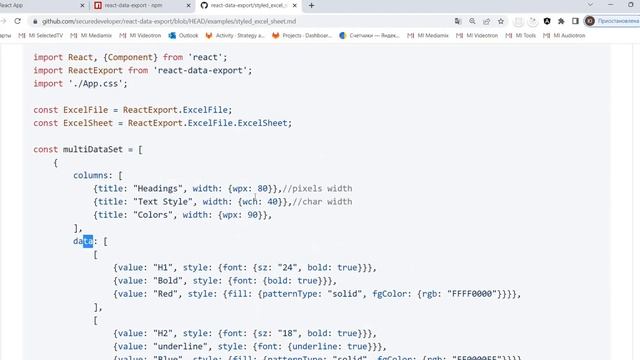
Task: Click './App.css' in the import line
Action: coord(96,84)
